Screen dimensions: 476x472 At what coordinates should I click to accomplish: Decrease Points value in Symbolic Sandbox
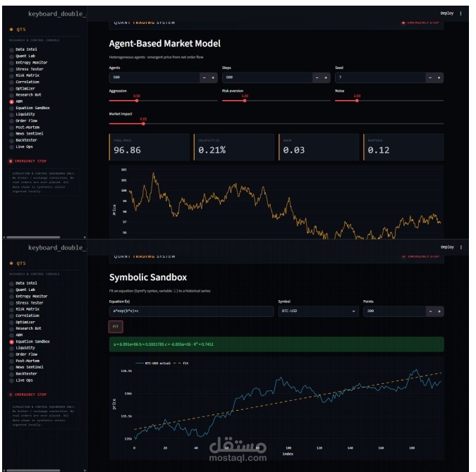click(430, 311)
